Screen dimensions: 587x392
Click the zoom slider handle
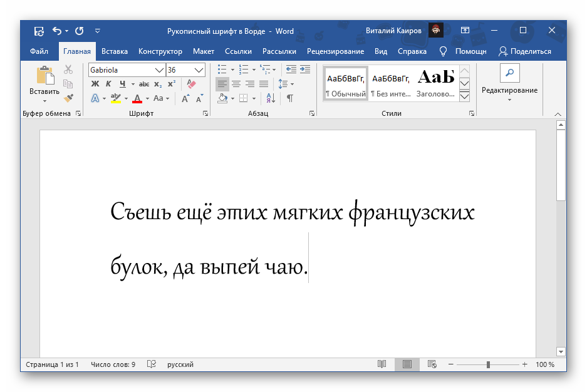488,364
